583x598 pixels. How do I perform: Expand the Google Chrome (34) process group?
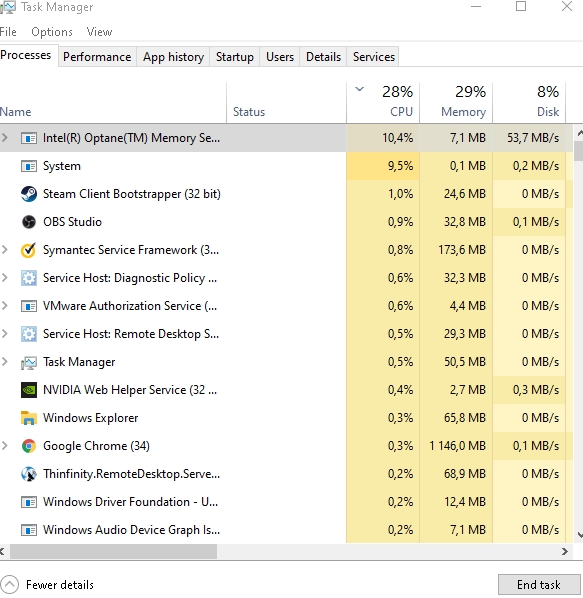point(5,445)
